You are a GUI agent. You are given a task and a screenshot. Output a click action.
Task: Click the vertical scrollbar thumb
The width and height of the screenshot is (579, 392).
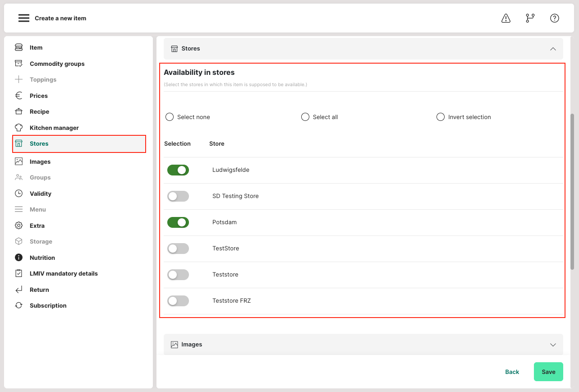pos(572,192)
